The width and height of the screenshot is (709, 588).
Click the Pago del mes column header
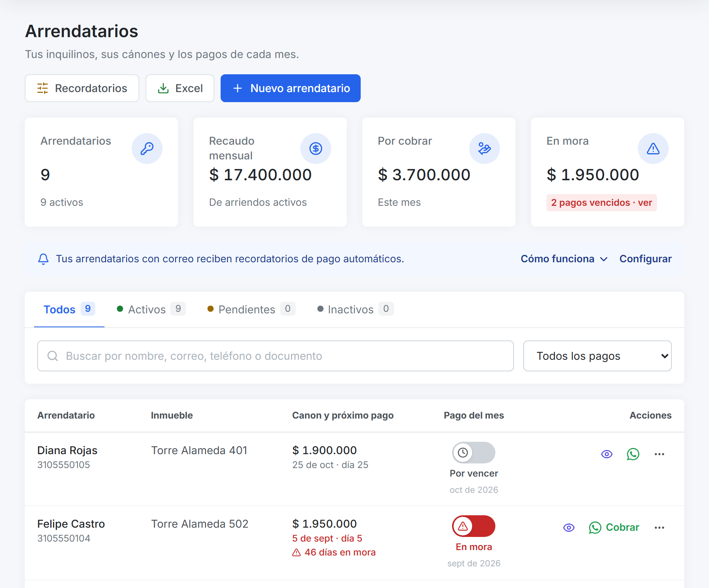[474, 415]
